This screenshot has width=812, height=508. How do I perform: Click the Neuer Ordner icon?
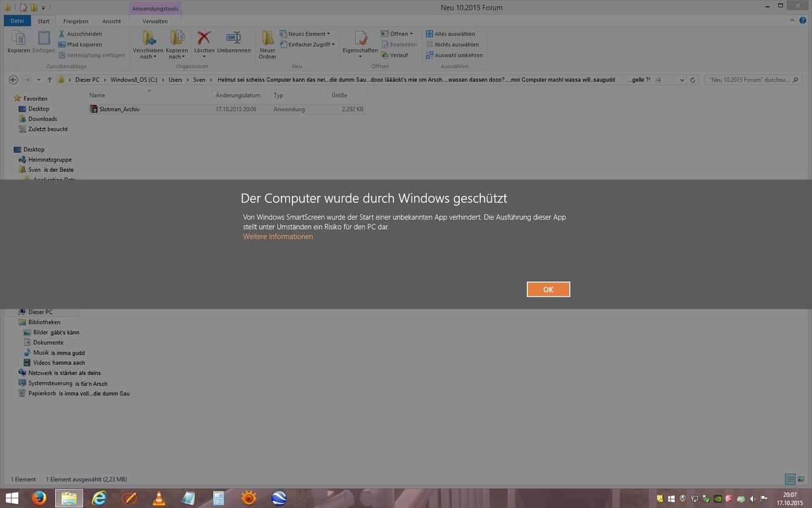point(268,44)
